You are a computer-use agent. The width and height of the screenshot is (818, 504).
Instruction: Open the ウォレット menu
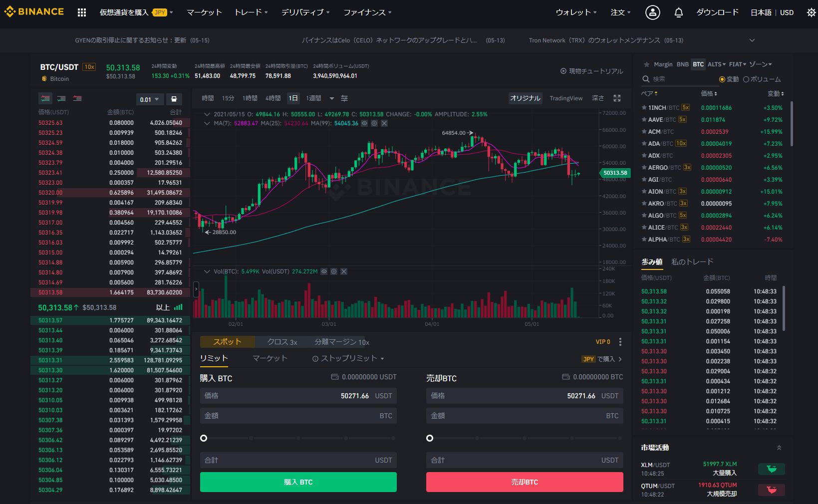click(576, 12)
